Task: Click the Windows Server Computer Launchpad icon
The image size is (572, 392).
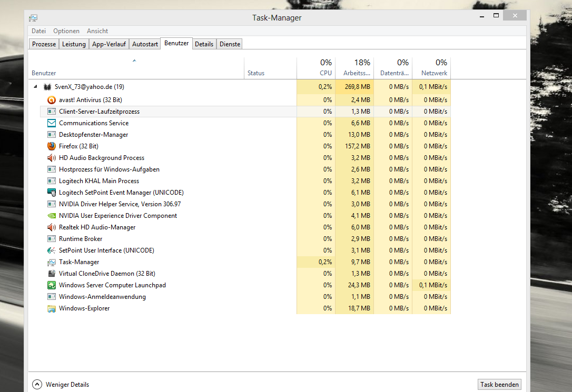Action: (x=52, y=285)
